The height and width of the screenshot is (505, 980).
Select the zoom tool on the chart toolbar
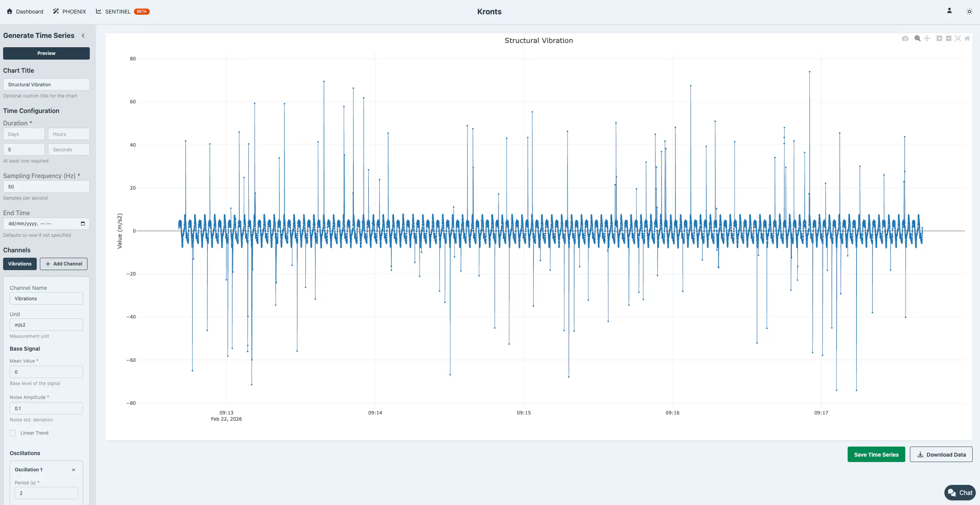coord(917,38)
